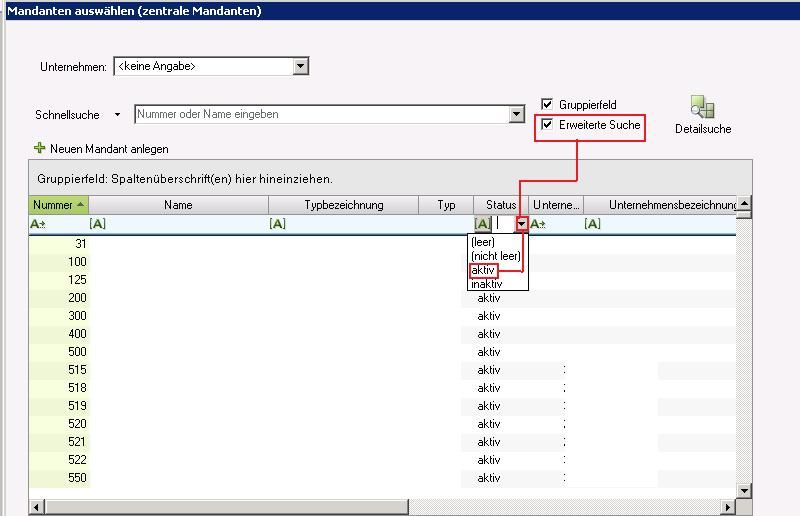Uncheck the Erweiterte Suche checkbox

pyautogui.click(x=547, y=124)
